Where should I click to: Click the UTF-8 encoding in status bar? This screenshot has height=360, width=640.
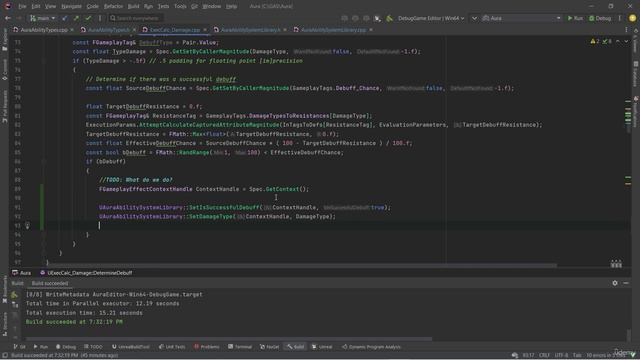(561, 355)
